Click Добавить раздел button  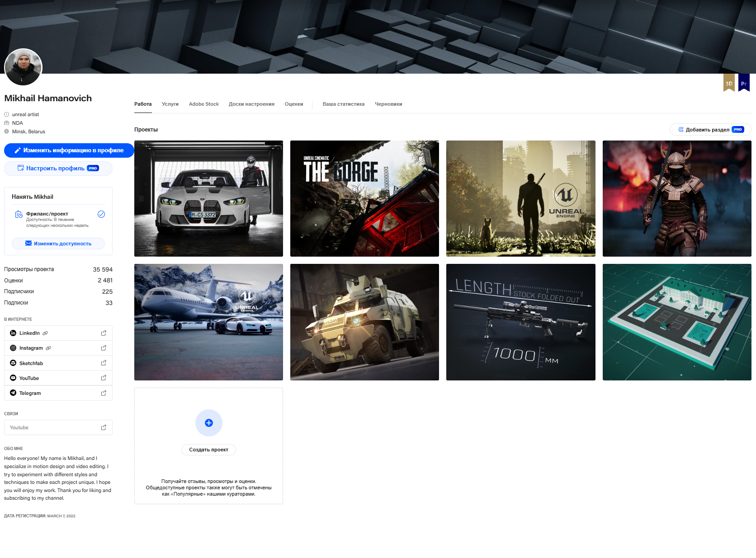tap(710, 130)
